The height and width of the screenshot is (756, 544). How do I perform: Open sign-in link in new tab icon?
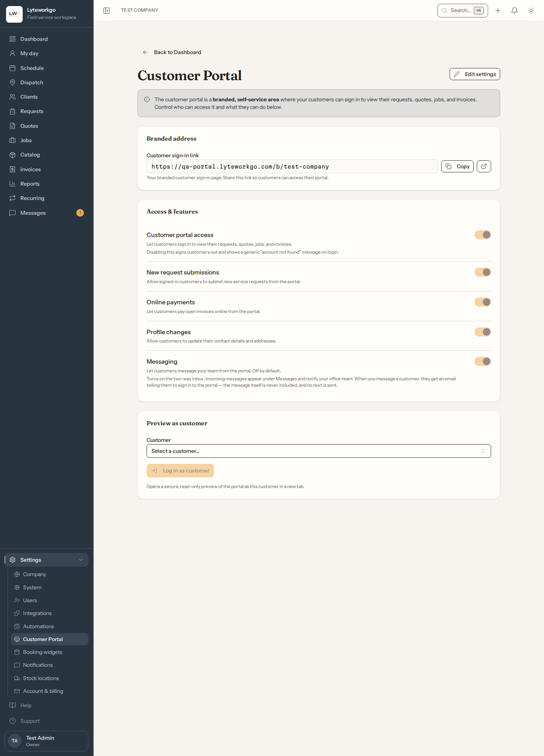click(484, 166)
